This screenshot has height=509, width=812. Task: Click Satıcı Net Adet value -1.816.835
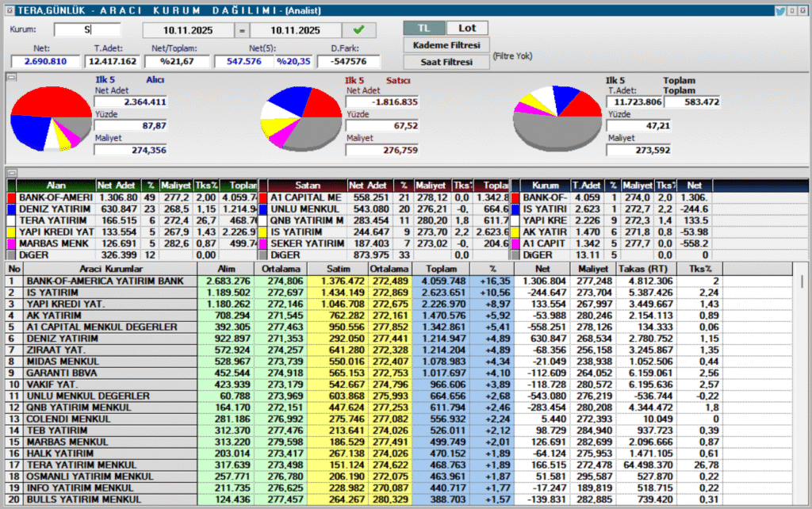tap(382, 102)
